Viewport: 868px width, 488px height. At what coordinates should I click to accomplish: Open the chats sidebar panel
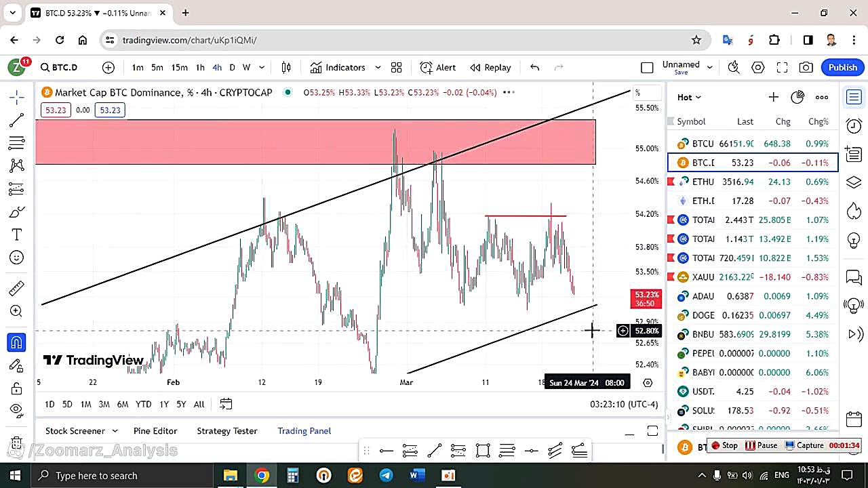pos(854,277)
